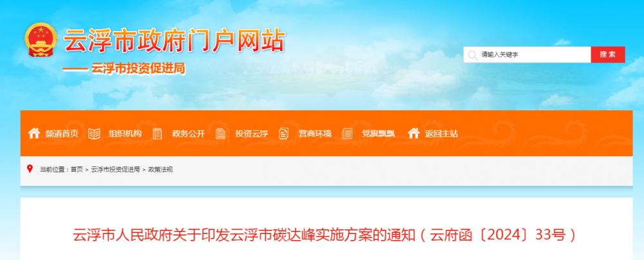
Task: Go to the 投资云浮 section
Action: [252, 134]
